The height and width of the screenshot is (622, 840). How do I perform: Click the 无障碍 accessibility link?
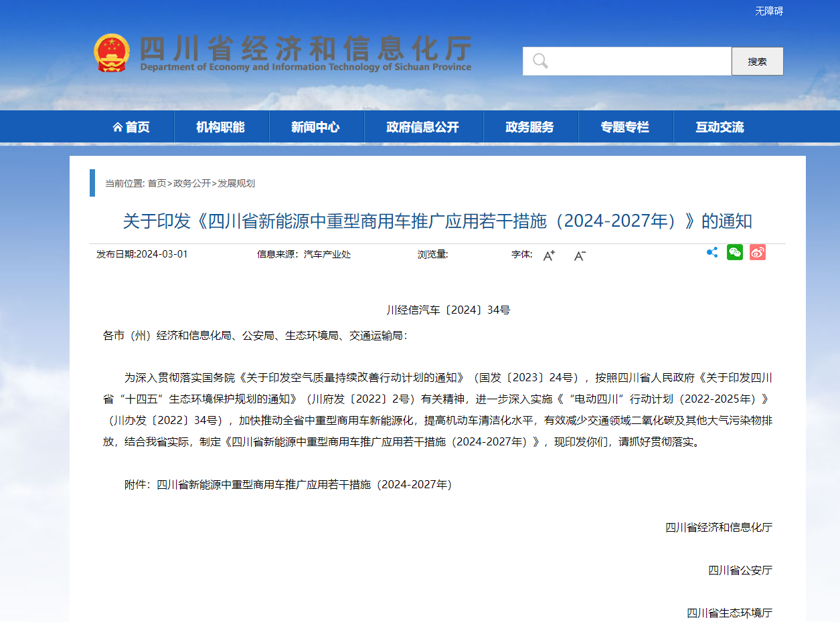769,11
